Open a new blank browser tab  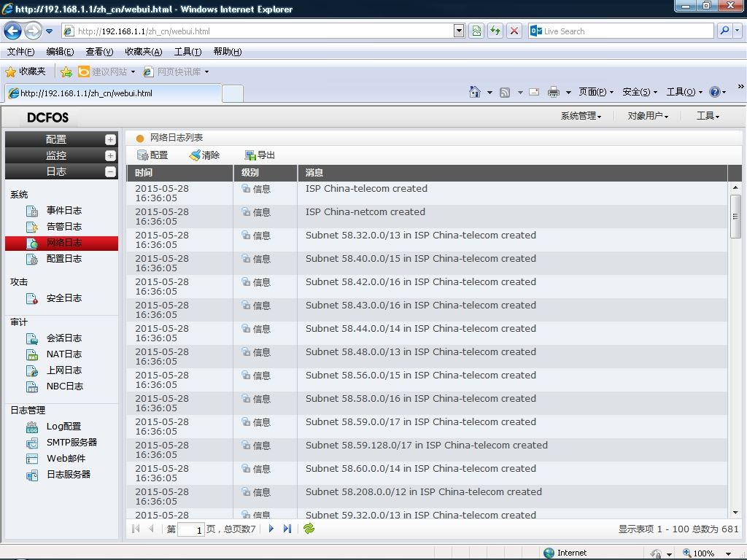point(233,94)
